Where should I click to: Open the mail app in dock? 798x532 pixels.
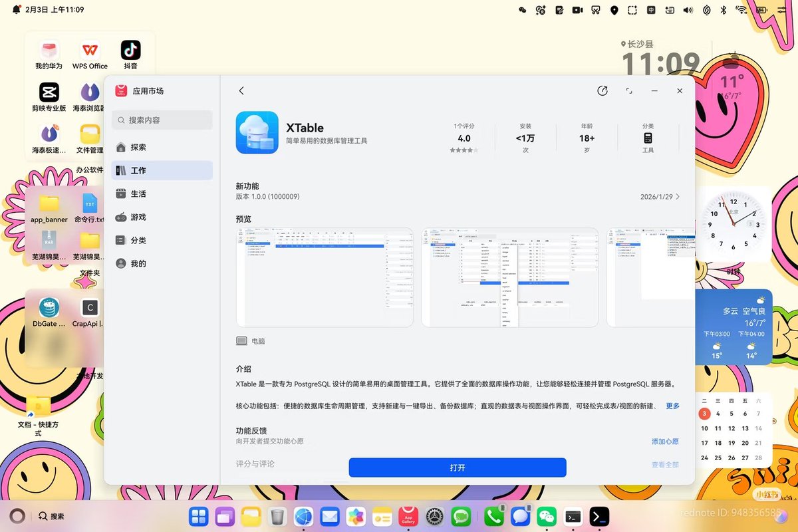pos(330,515)
